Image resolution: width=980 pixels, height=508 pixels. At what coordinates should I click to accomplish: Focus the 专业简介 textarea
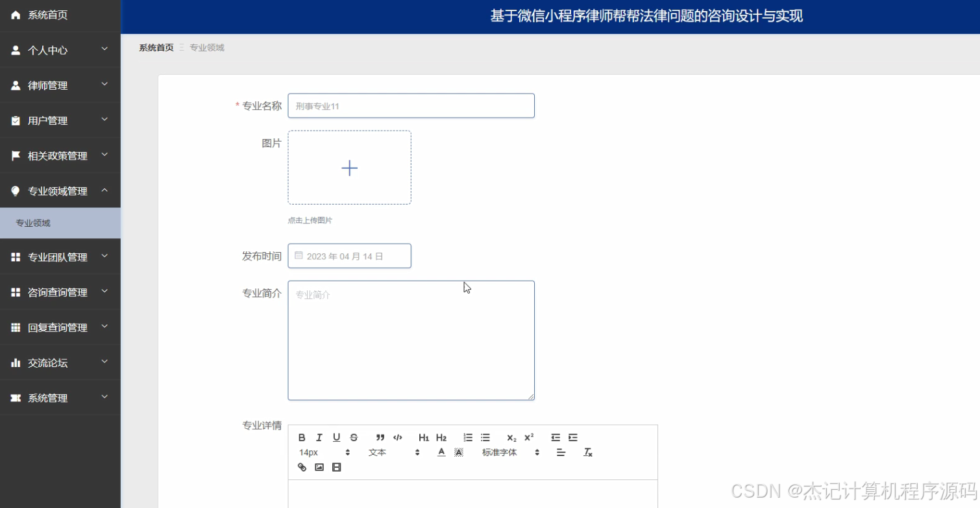pos(411,340)
